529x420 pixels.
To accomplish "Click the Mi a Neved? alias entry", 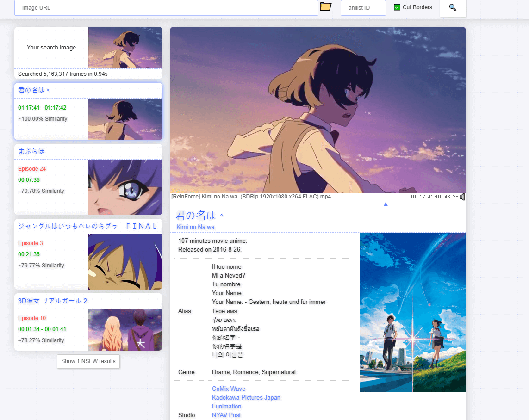I will pyautogui.click(x=229, y=275).
